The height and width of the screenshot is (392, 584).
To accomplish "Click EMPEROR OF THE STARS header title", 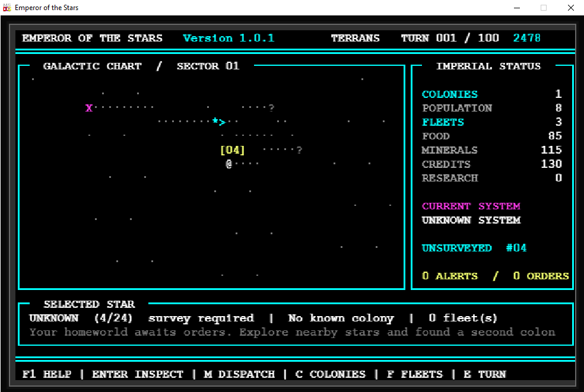I will tap(93, 38).
